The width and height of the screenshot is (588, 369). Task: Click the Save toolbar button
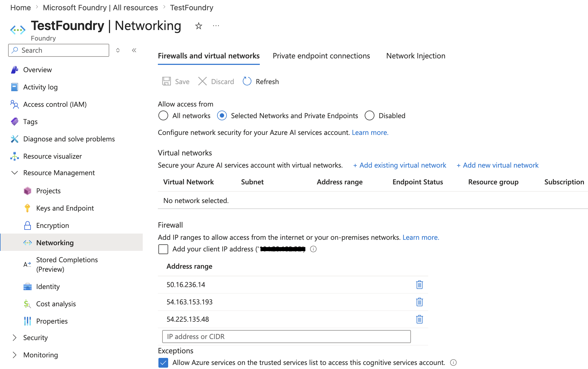click(176, 81)
